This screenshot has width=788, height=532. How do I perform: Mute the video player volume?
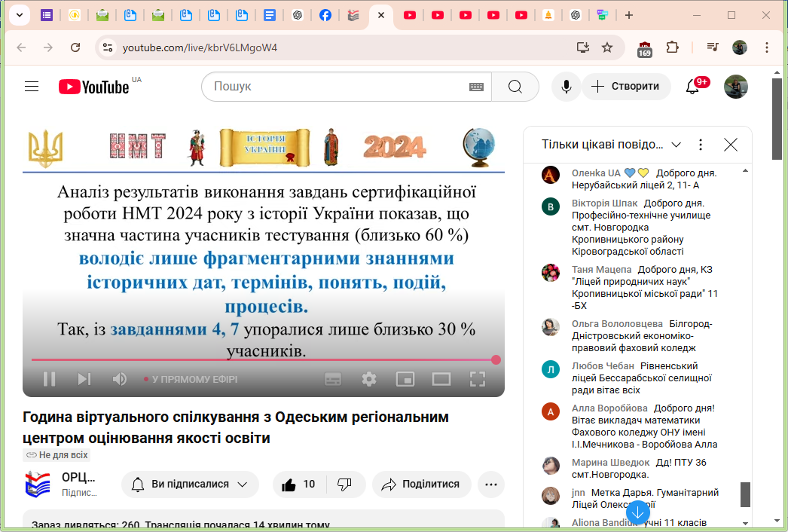coord(119,379)
